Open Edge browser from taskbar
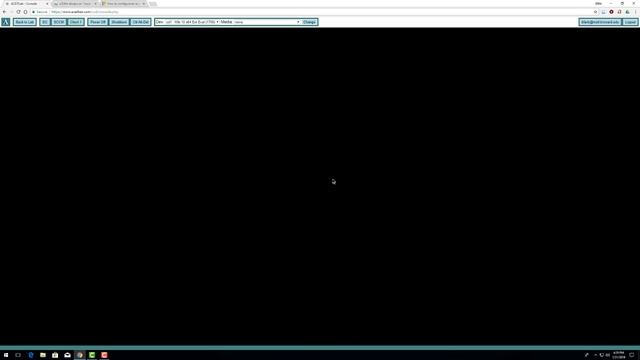 click(x=31, y=355)
